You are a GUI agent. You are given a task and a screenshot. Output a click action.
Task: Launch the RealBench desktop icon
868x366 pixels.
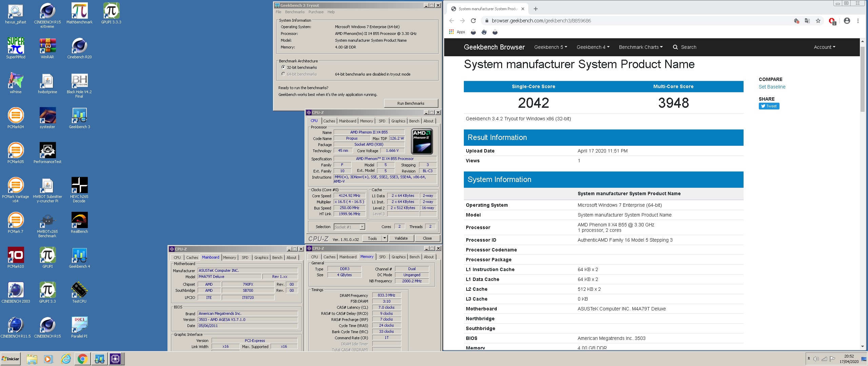[79, 223]
